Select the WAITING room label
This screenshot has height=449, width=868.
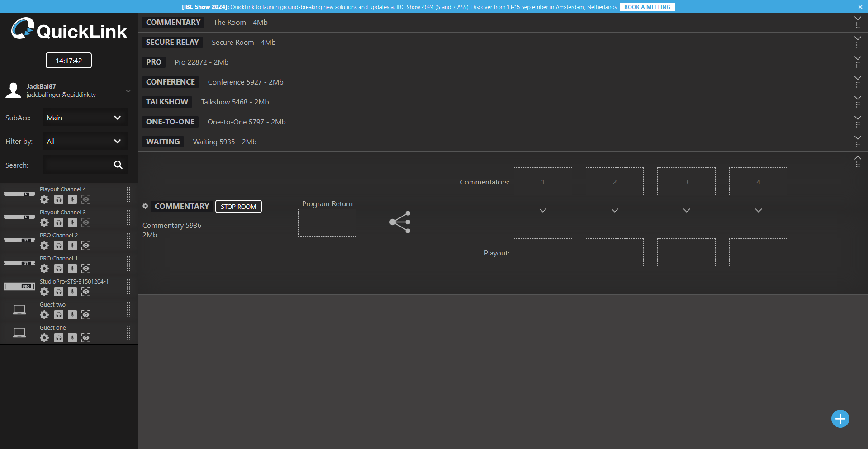click(x=163, y=142)
